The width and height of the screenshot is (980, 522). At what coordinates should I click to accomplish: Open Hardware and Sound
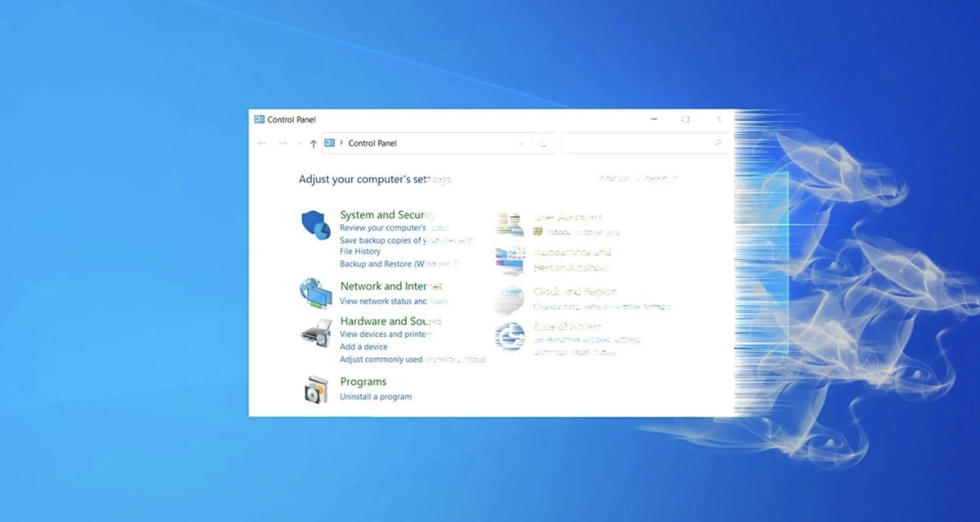pos(391,321)
